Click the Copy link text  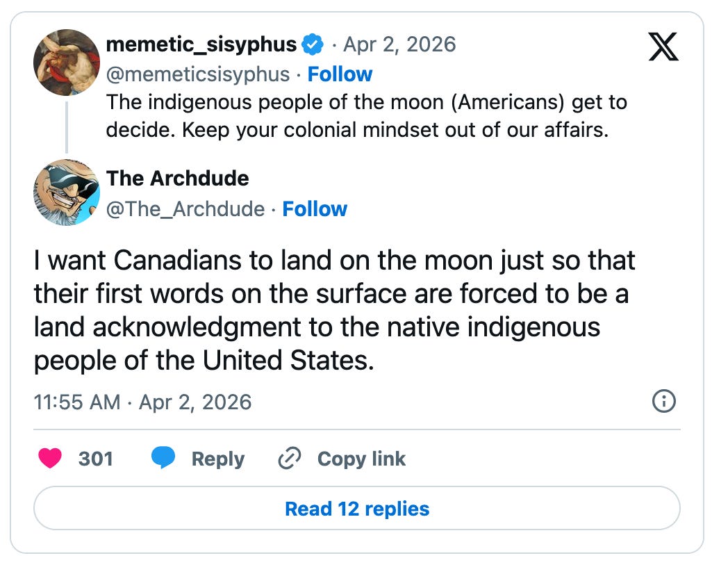(361, 459)
